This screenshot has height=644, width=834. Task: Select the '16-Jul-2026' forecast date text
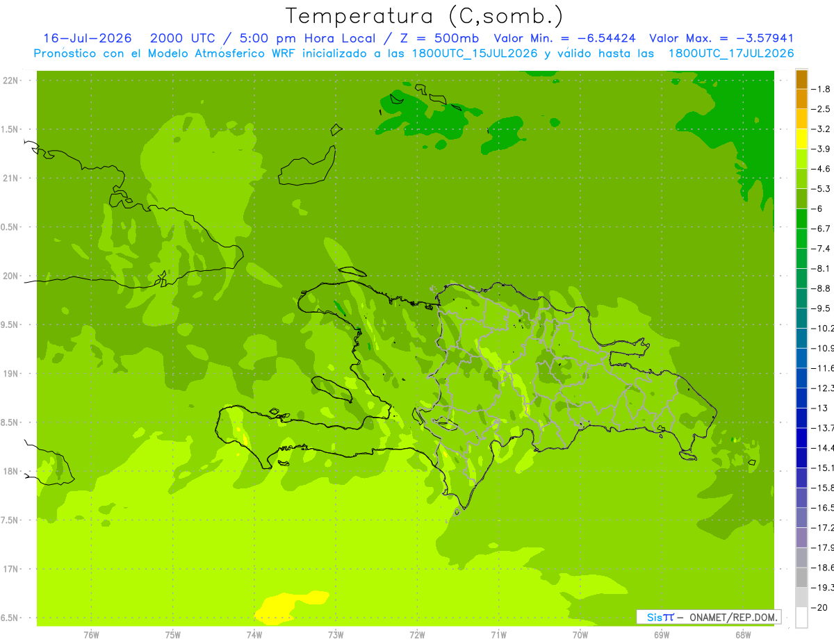coord(87,38)
